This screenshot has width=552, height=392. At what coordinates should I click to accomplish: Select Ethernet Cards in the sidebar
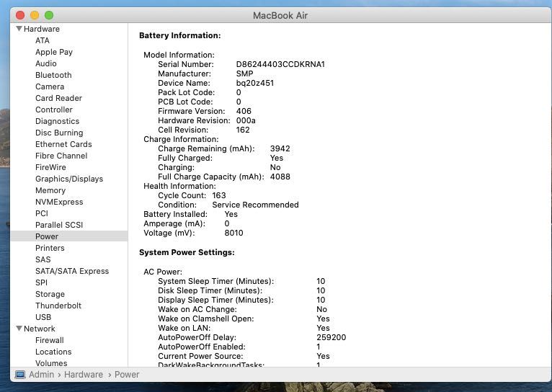(x=63, y=144)
